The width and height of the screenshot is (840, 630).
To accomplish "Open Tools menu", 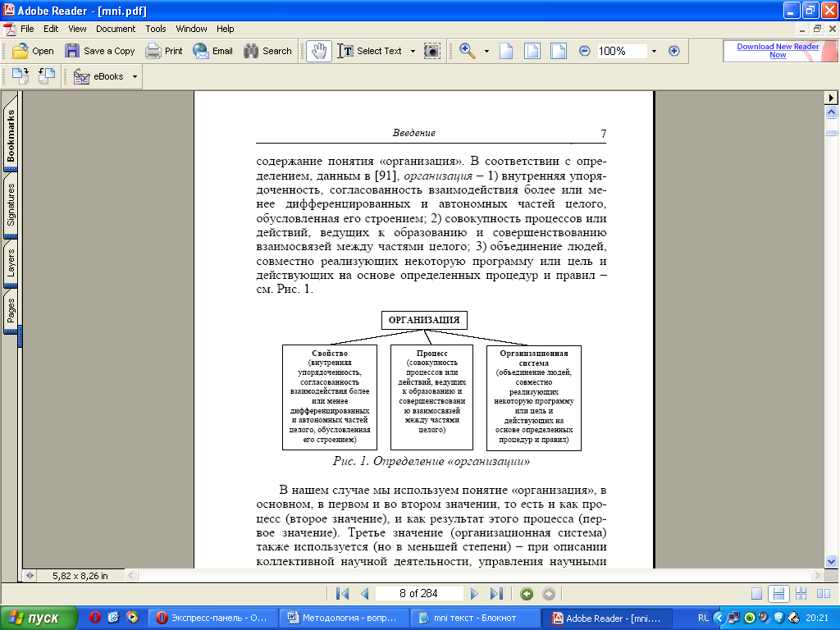I will point(156,29).
